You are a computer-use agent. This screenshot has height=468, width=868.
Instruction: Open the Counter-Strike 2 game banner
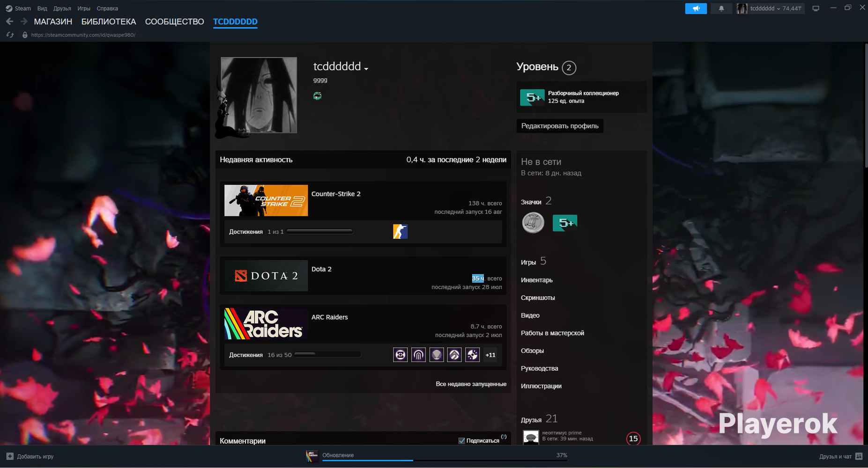click(266, 200)
